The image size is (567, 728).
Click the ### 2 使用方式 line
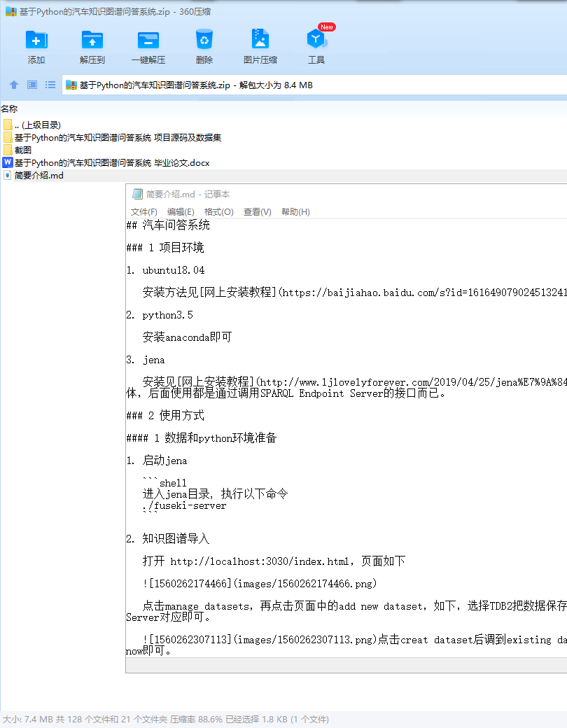point(165,416)
